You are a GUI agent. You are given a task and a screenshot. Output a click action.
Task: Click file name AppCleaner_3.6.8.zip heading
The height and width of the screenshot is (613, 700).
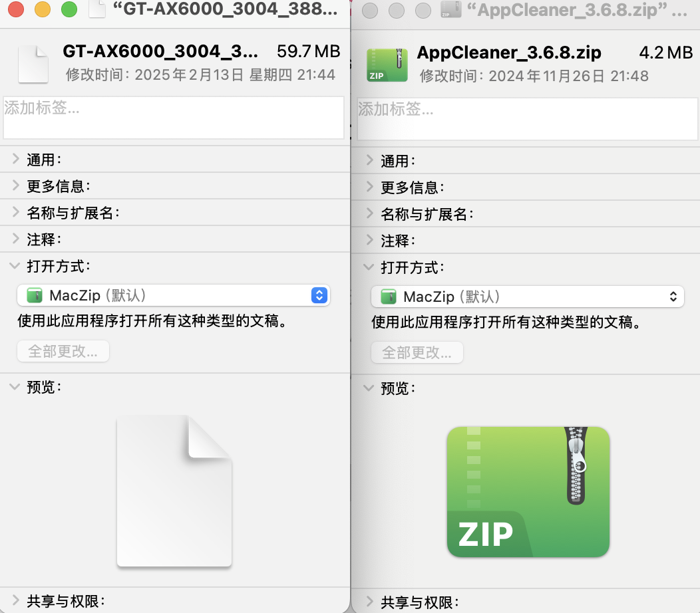(x=509, y=53)
